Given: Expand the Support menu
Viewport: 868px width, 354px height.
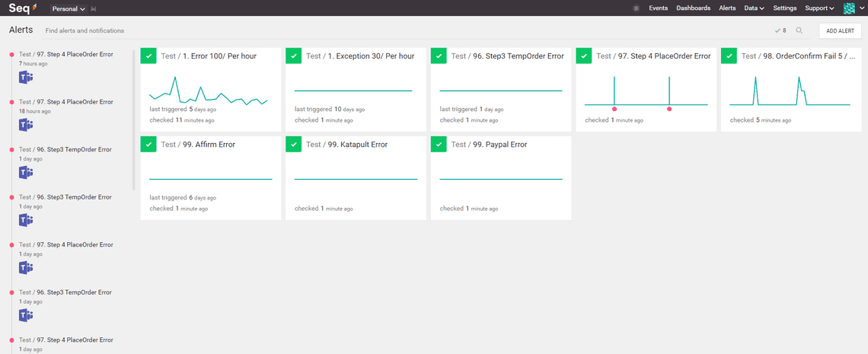Looking at the screenshot, I should [819, 8].
